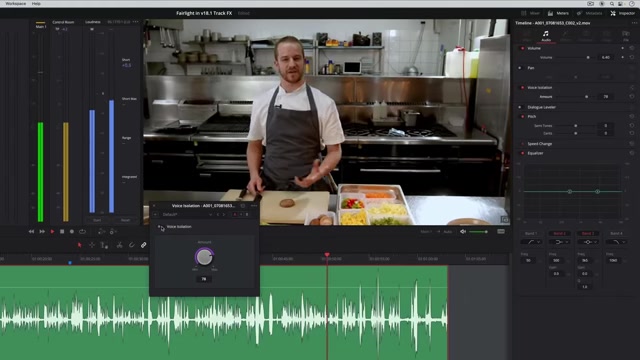The height and width of the screenshot is (360, 640).
Task: Toggle the Link clips tool
Action: (x=144, y=245)
